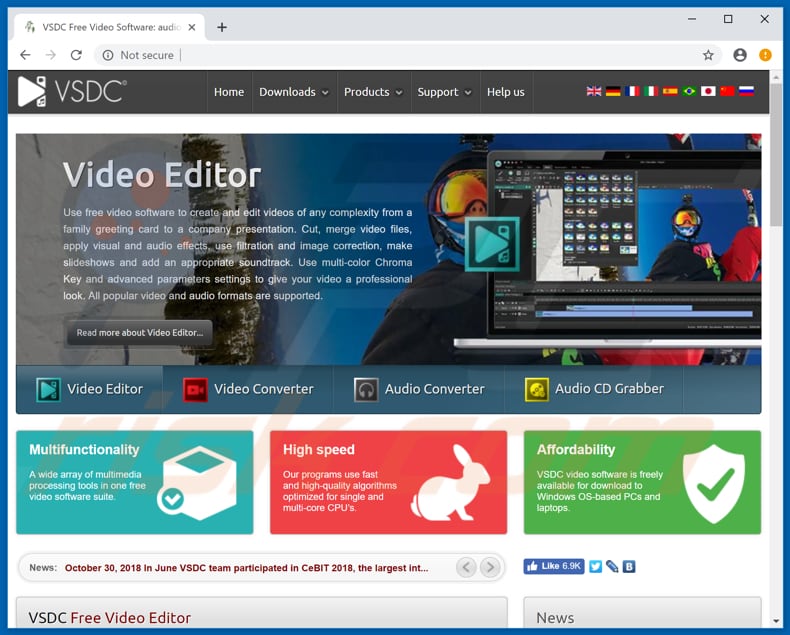
Task: View site info Not secure icon
Action: tap(108, 55)
